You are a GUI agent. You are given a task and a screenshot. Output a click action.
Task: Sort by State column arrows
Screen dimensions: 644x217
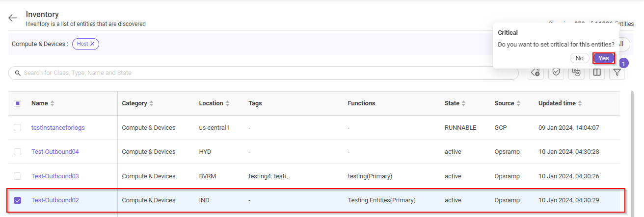coord(464,103)
